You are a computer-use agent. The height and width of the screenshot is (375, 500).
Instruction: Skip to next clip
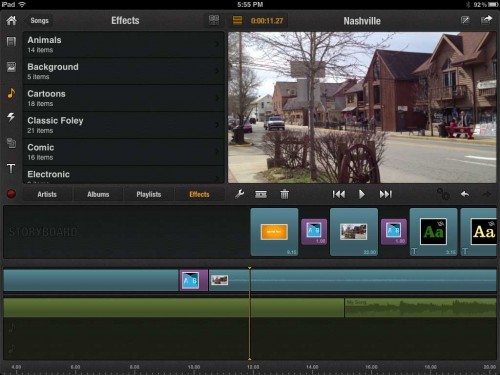coord(386,194)
